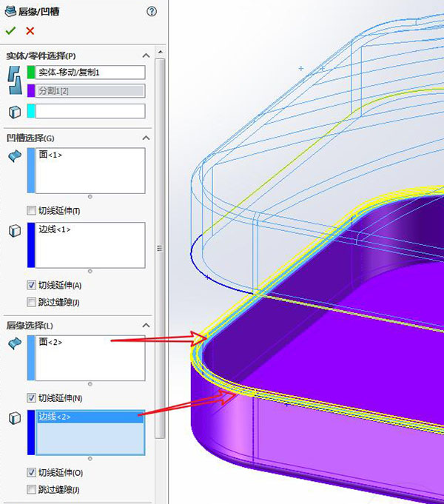The height and width of the screenshot is (504, 444).
Task: Click the 唇缘/凹槽 feature icon in the header
Action: 10,11
